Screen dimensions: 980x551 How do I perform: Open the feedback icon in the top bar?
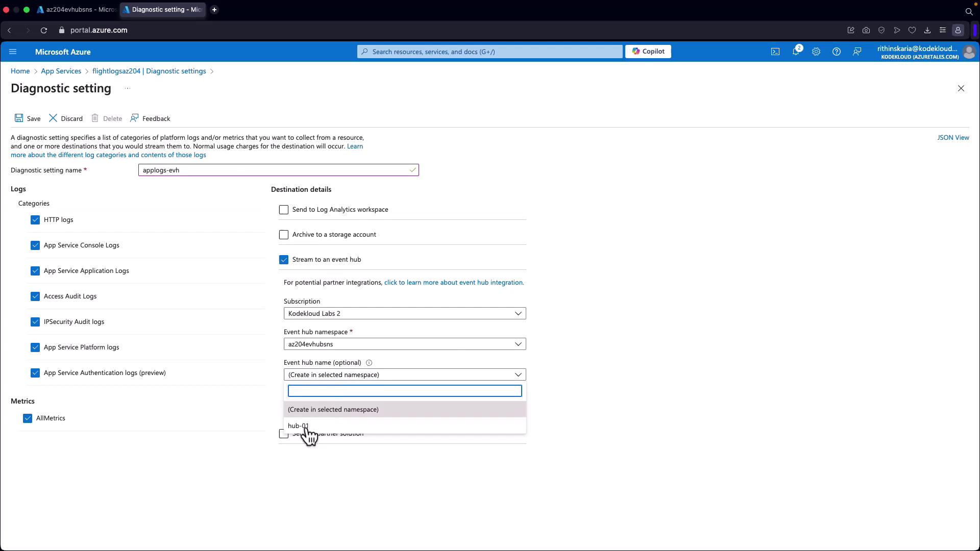tap(857, 52)
